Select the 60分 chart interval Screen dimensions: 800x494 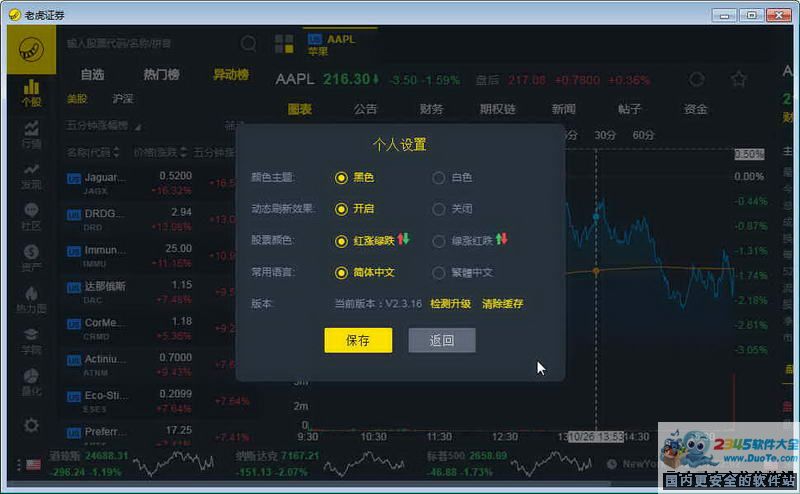click(643, 135)
